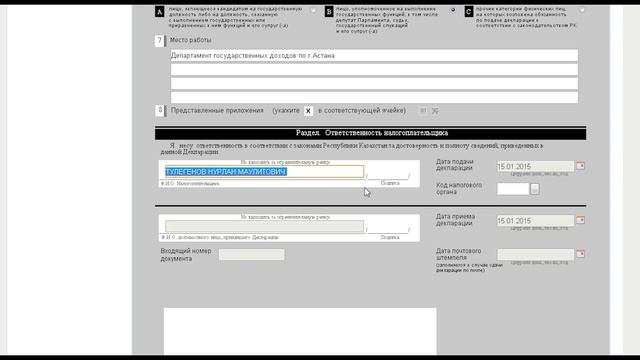
Task: Select category C radio button
Action: coord(582,10)
